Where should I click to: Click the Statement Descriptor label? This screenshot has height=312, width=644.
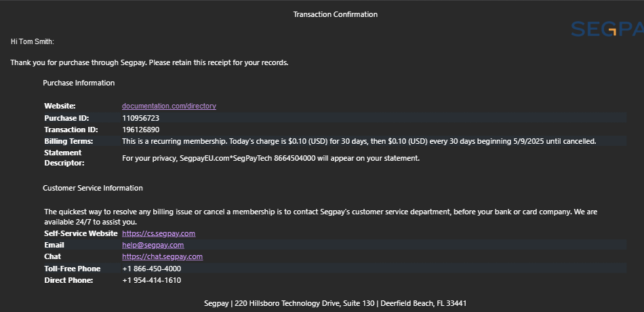[x=64, y=158]
